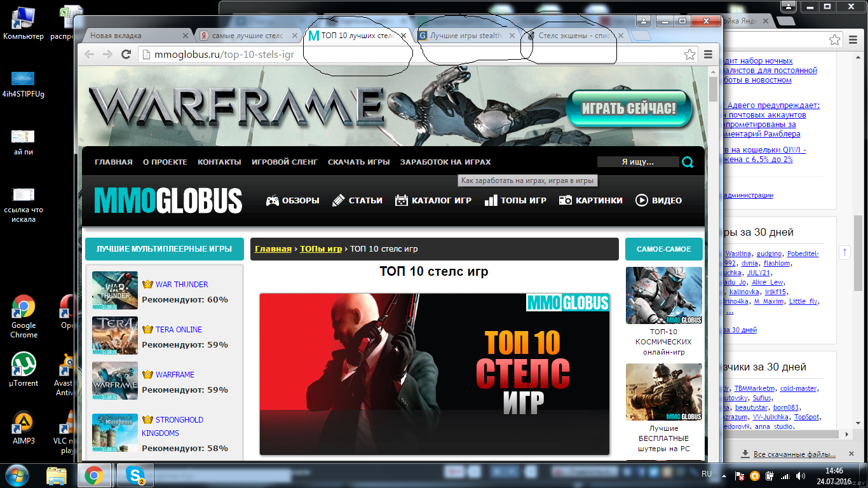Reload the mmoglobus.ru page
The image size is (868, 488).
coord(126,55)
